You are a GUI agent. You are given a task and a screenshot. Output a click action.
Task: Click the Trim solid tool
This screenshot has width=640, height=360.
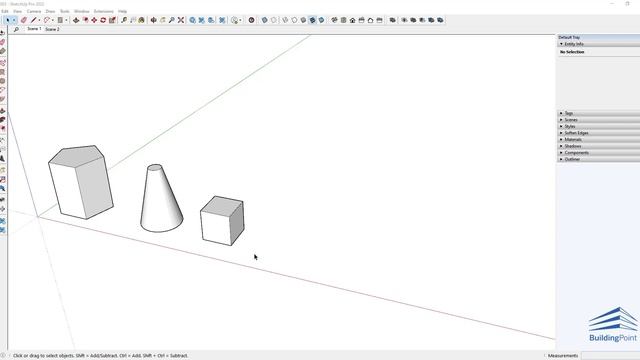tap(431, 20)
